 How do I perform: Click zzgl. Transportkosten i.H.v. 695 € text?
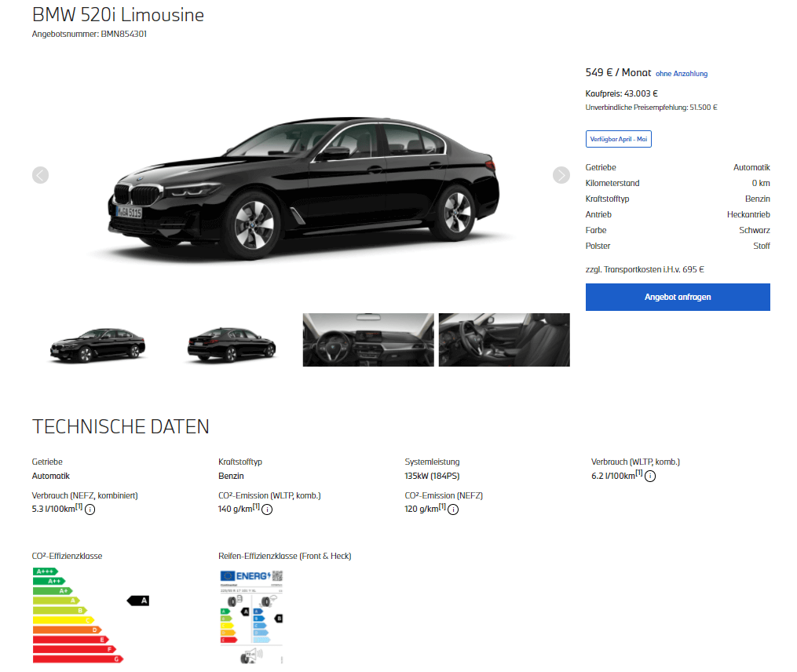pyautogui.click(x=645, y=269)
